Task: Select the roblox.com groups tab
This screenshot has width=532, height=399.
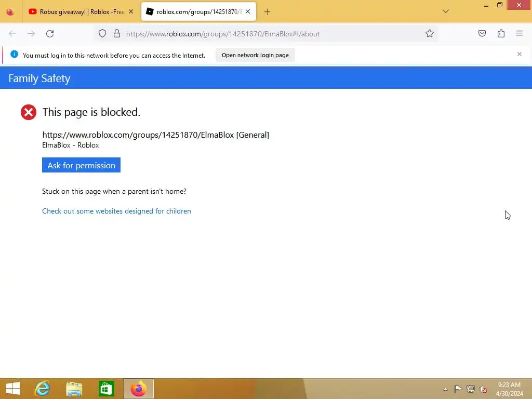Action: [x=198, y=12]
